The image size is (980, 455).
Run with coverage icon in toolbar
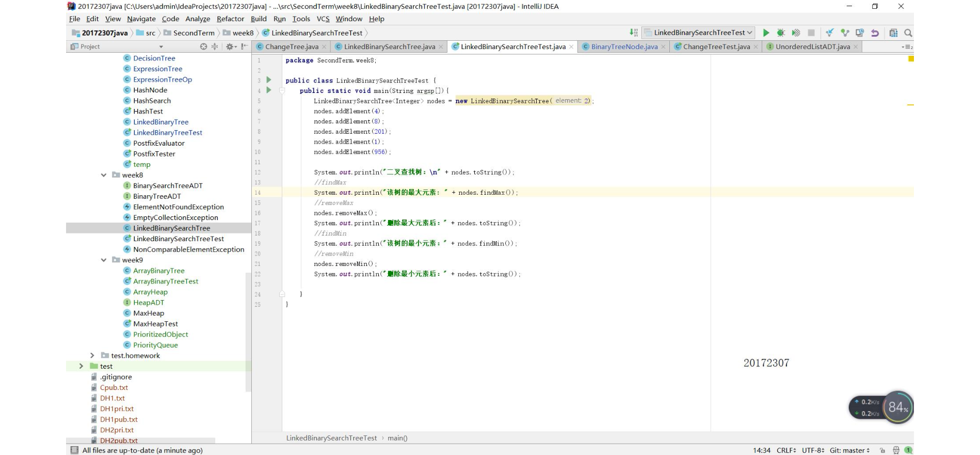796,33
